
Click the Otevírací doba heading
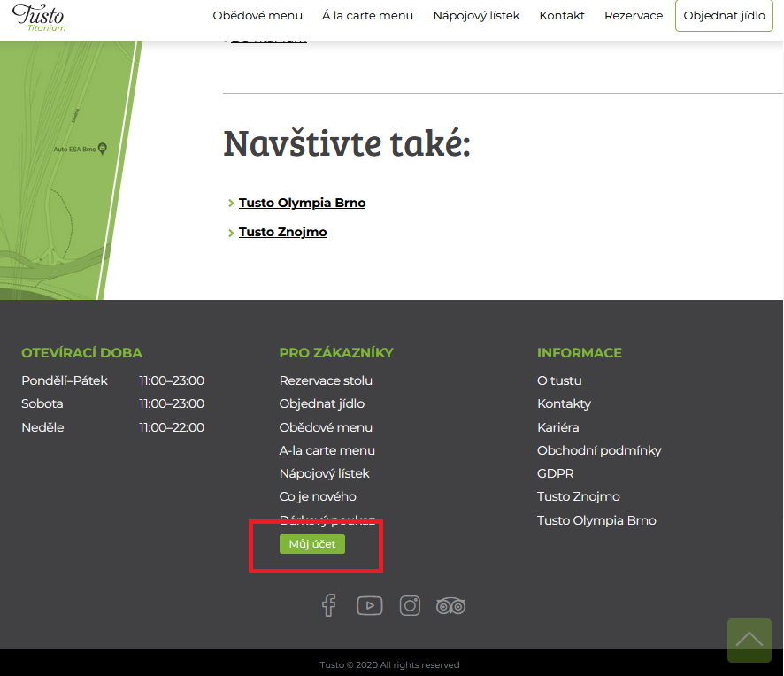pos(81,353)
